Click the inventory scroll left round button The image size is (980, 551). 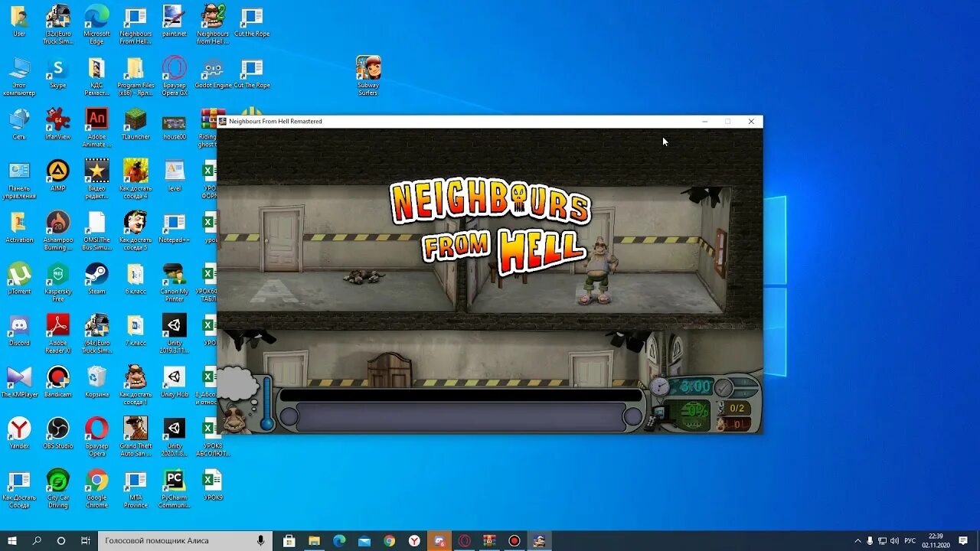[x=289, y=417]
